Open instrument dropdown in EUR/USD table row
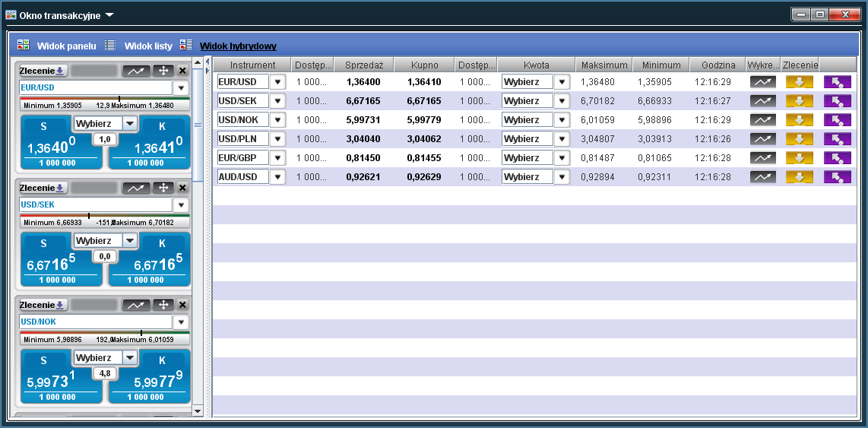 [x=278, y=82]
